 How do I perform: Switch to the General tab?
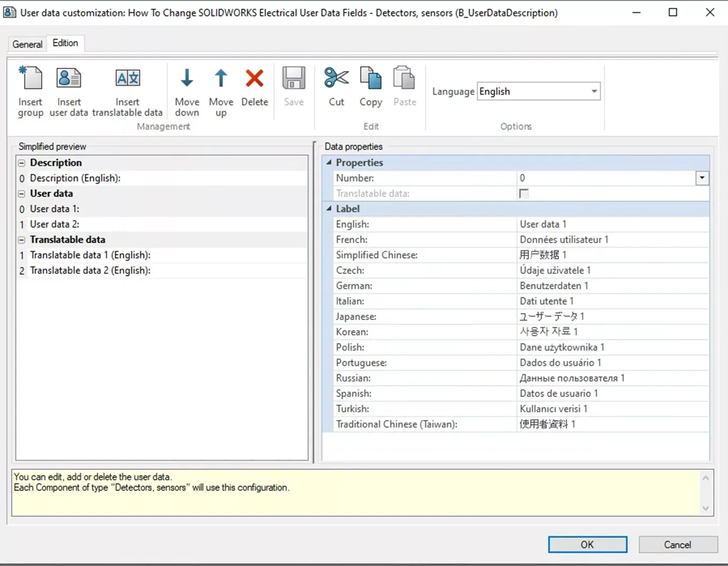[x=27, y=44]
